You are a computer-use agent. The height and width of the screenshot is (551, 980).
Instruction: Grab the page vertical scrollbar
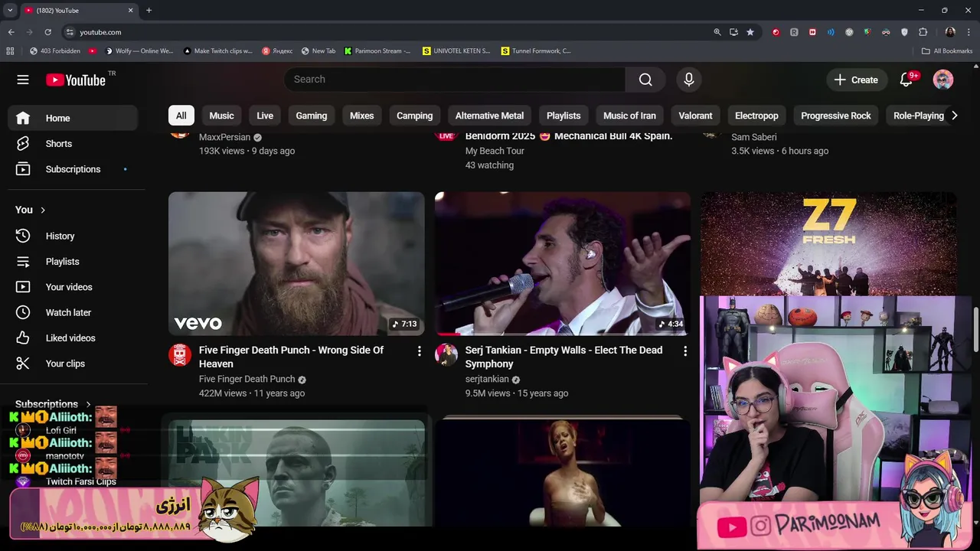[x=976, y=329]
